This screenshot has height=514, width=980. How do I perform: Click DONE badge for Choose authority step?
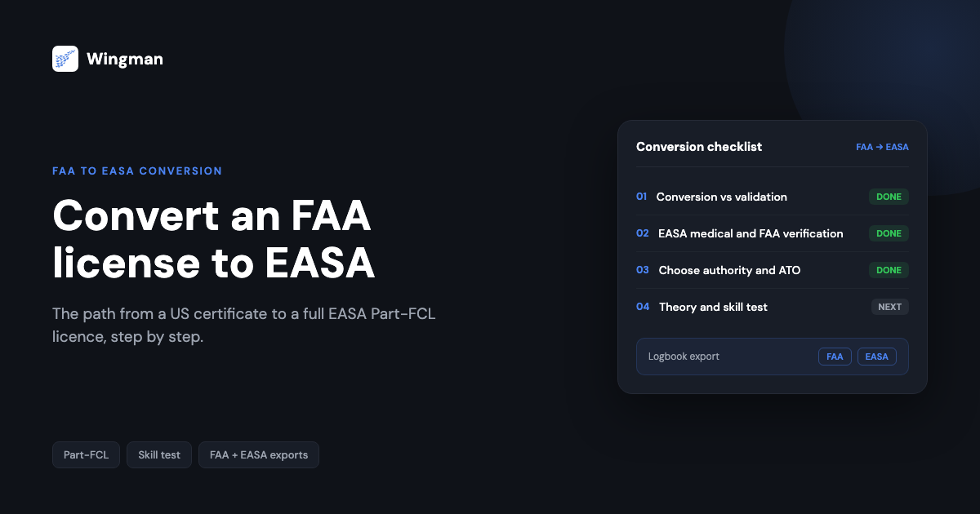pos(889,270)
